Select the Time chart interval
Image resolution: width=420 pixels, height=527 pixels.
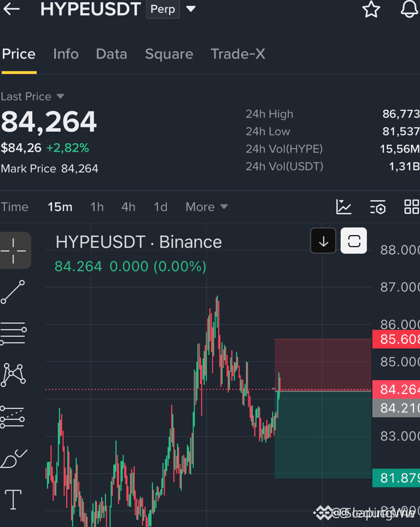click(14, 207)
